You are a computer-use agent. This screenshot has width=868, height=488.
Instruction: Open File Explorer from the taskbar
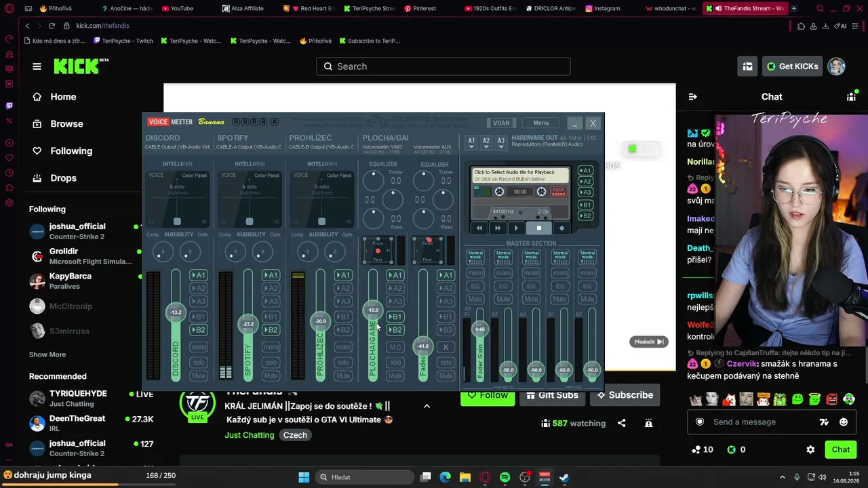465,477
